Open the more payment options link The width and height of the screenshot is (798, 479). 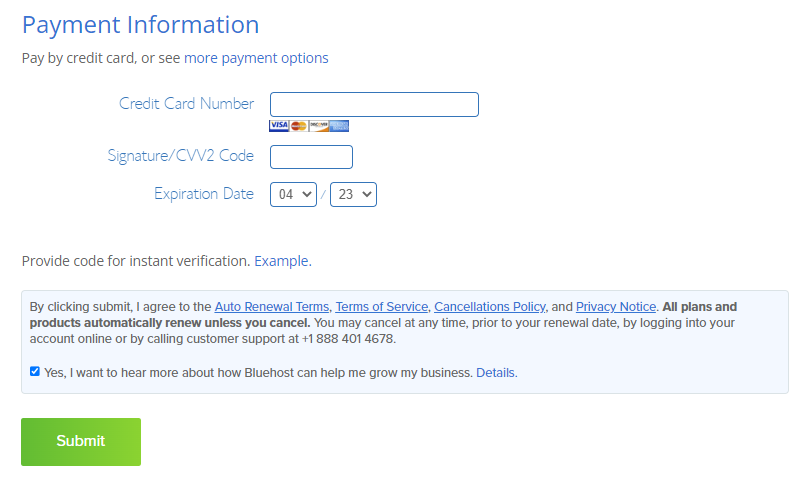(256, 58)
